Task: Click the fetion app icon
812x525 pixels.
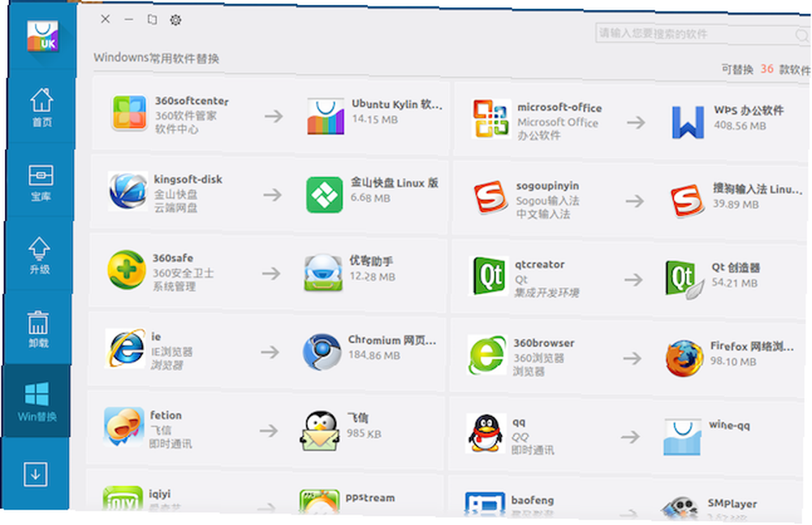Action: [x=123, y=427]
